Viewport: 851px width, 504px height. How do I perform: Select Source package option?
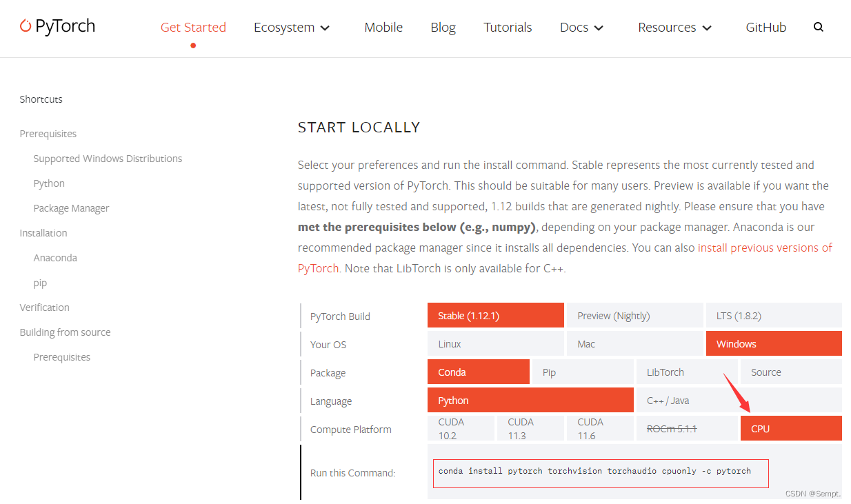(x=791, y=372)
